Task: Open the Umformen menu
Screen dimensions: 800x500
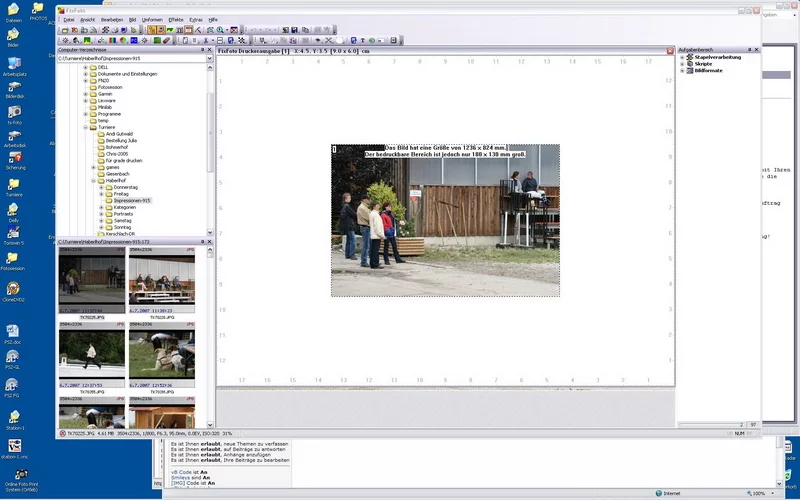Action: point(152,20)
